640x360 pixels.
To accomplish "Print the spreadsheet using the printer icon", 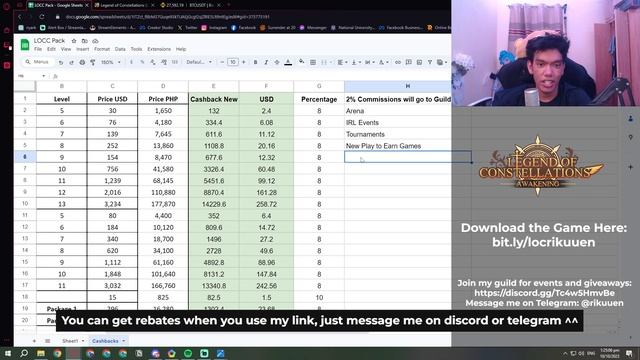I will click(82, 62).
